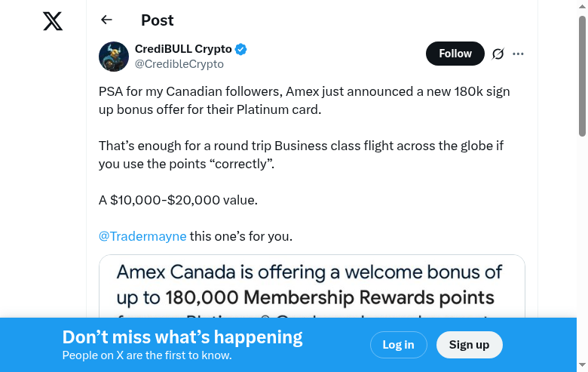The image size is (588, 372).
Task: Click the blue verified badge
Action: pyautogui.click(x=241, y=50)
